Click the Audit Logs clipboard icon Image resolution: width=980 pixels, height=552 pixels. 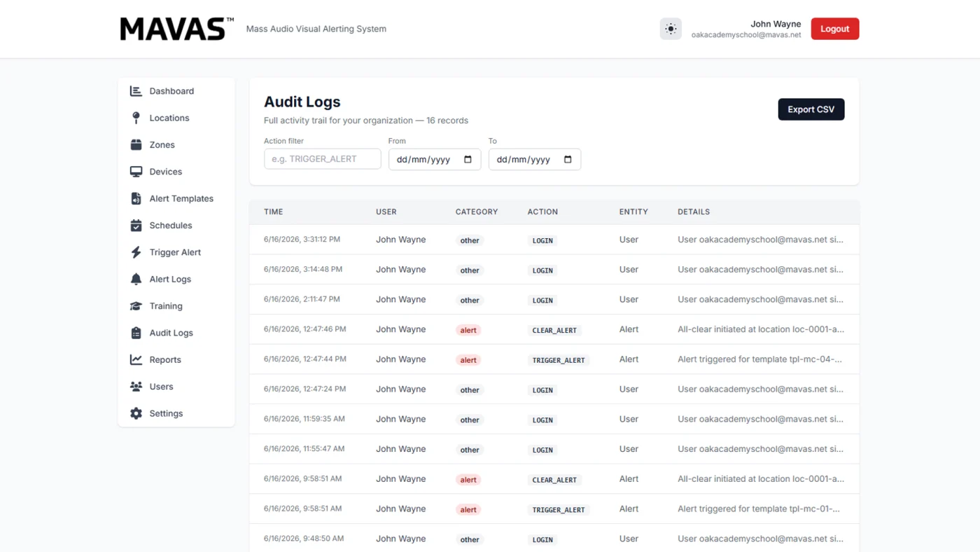point(136,333)
